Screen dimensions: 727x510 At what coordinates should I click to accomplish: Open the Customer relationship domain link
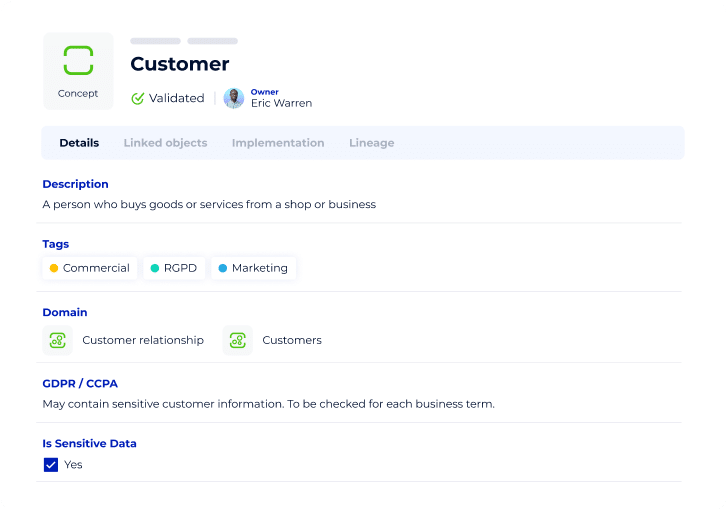click(143, 340)
